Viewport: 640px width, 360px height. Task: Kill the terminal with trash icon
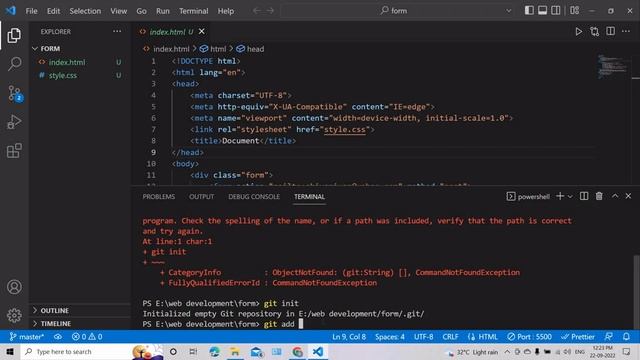pyautogui.click(x=599, y=196)
